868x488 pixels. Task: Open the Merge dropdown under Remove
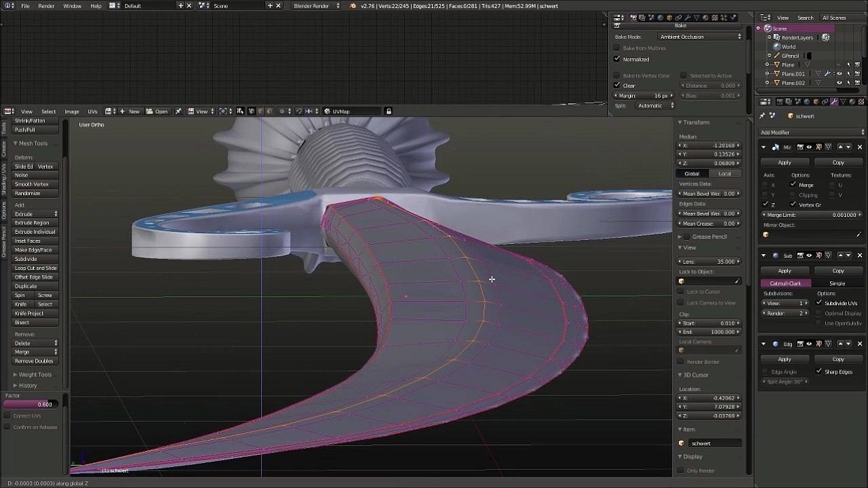[x=36, y=352]
